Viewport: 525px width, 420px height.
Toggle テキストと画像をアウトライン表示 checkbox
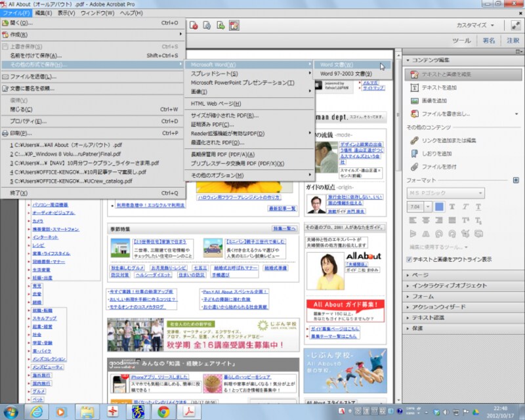click(409, 259)
